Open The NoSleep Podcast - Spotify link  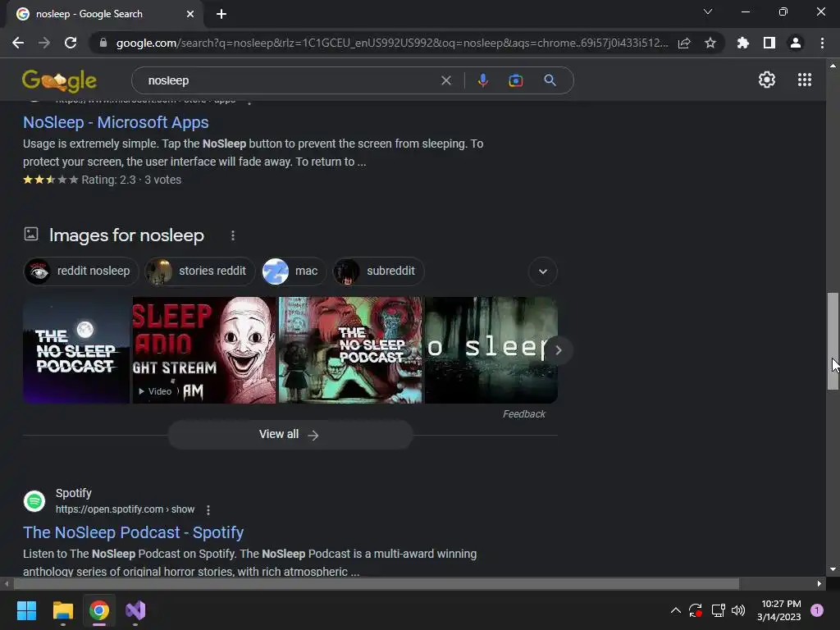click(x=134, y=532)
